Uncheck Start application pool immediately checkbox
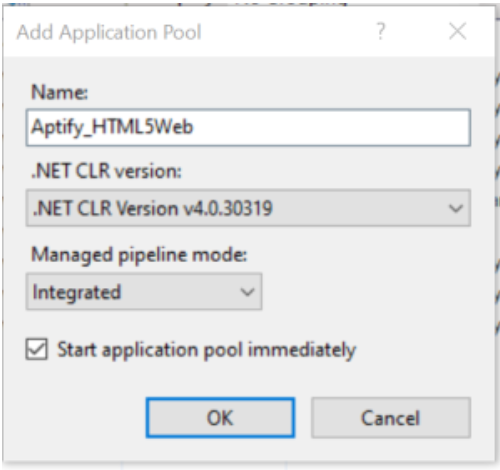 [x=37, y=349]
